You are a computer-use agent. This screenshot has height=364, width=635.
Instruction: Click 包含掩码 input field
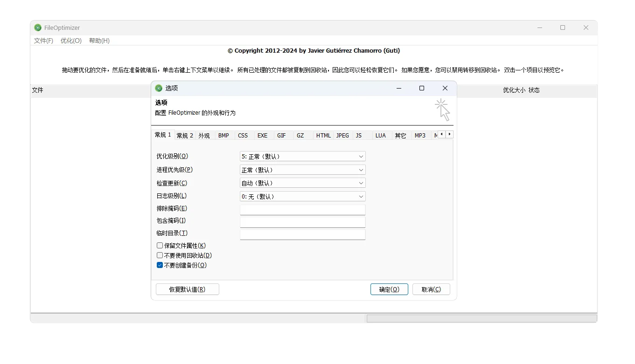tap(303, 222)
